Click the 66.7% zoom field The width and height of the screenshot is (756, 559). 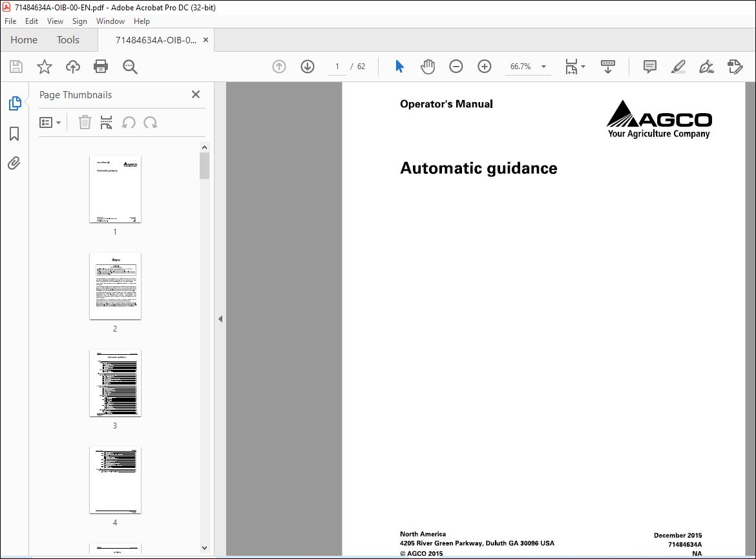tap(521, 67)
